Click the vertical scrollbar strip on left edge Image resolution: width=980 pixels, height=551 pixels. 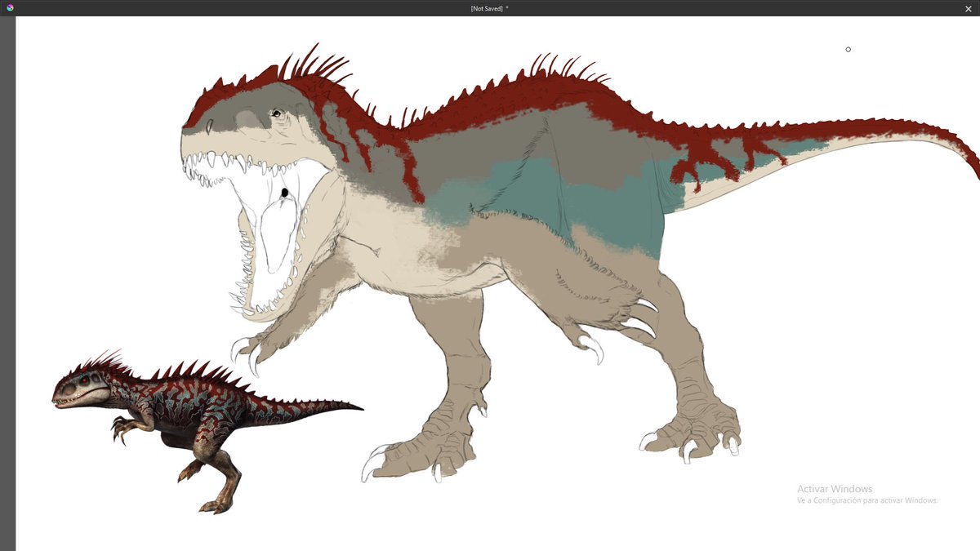click(7, 283)
